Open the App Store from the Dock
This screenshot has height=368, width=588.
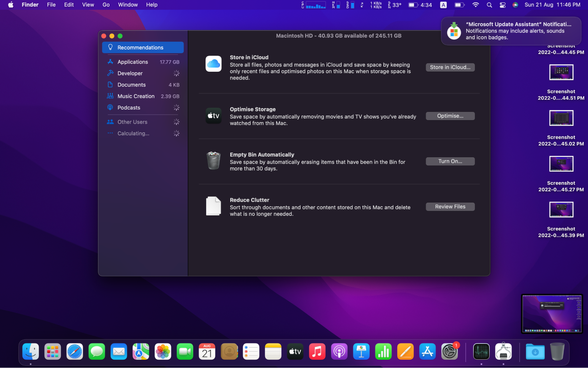[427, 351]
